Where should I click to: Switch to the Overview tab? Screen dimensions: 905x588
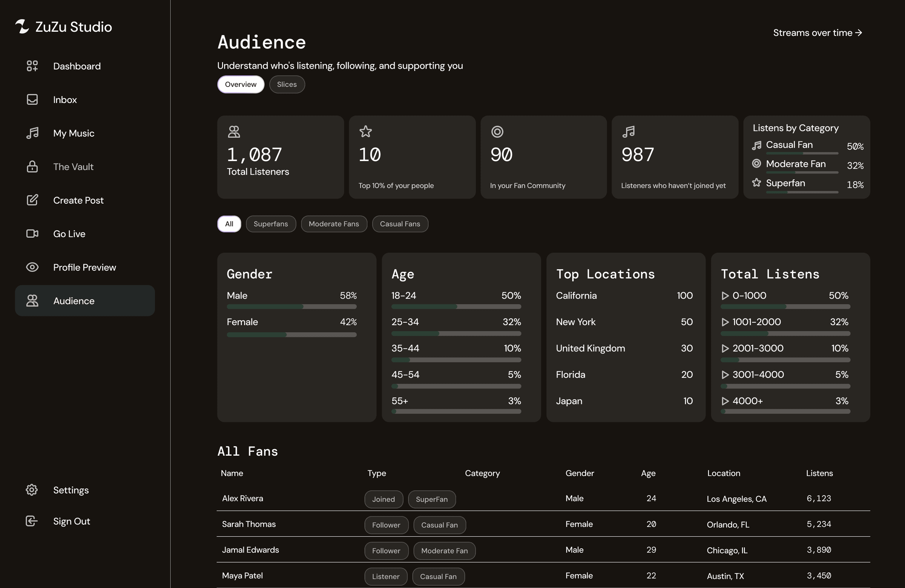[241, 84]
